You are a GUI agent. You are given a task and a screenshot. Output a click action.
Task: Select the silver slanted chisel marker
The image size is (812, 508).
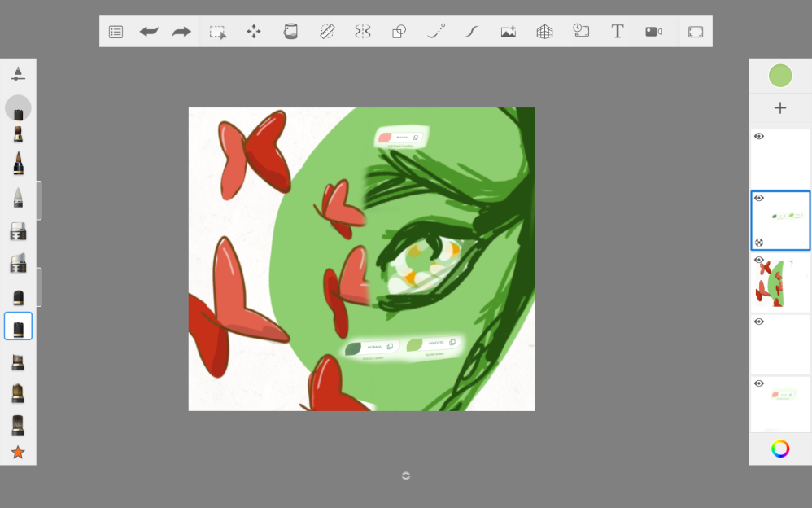18,263
